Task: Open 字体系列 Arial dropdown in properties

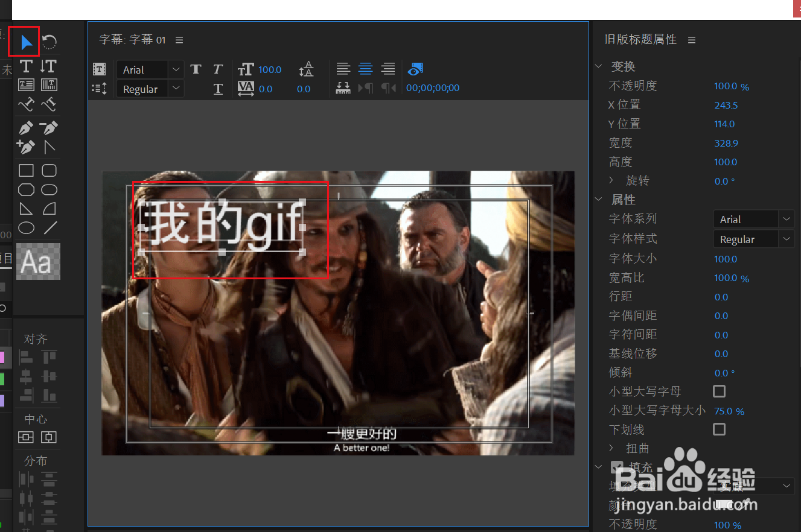Action: [753, 219]
